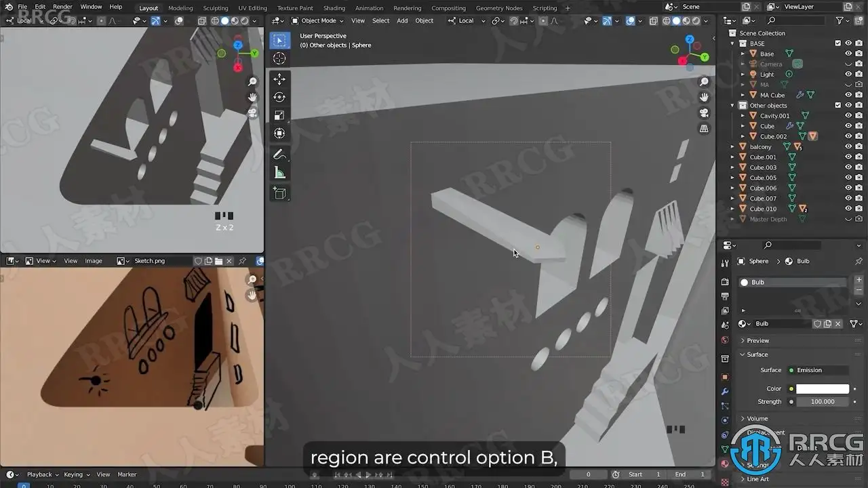Image resolution: width=868 pixels, height=488 pixels.
Task: Open the Object Mode dropdown
Action: (318, 21)
